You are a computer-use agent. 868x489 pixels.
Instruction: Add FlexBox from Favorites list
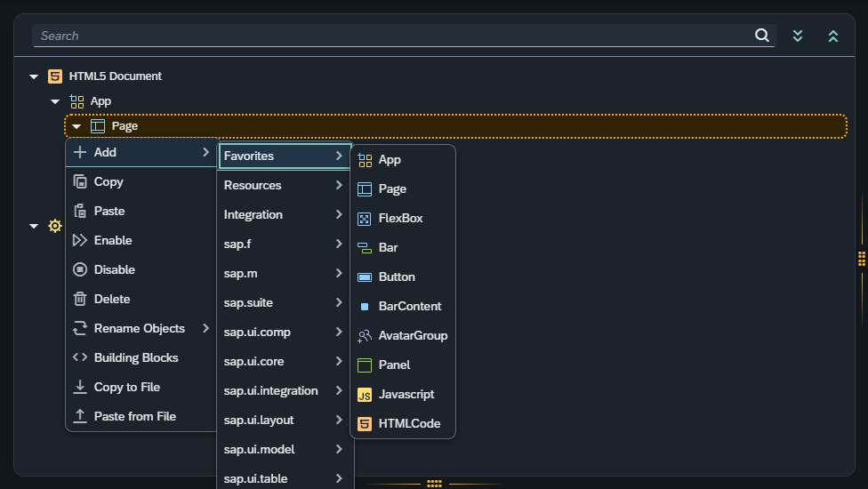pos(403,219)
